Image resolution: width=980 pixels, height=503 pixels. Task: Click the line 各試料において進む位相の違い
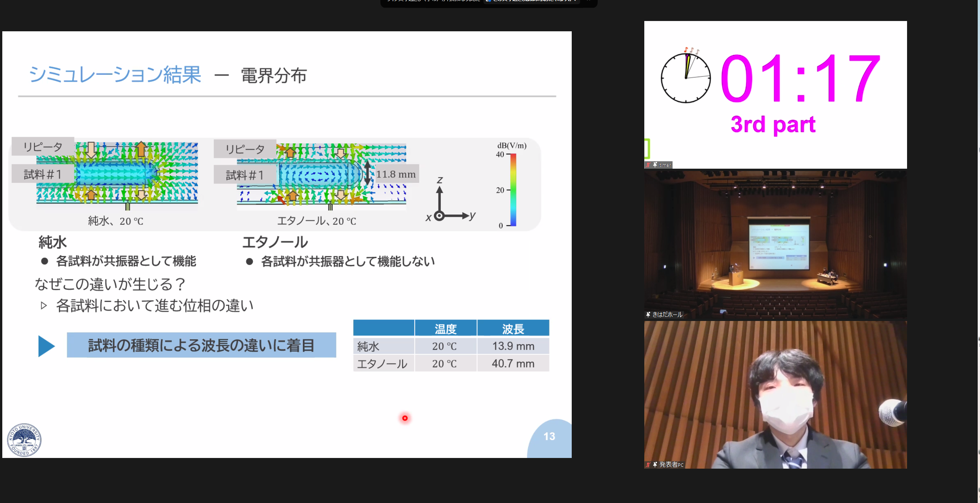(155, 306)
